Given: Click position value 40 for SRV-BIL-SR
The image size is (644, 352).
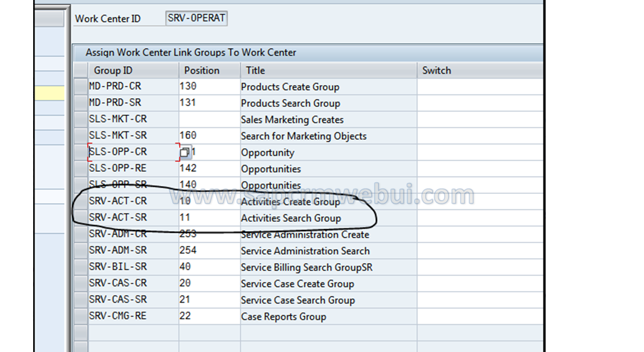Looking at the screenshot, I should pyautogui.click(x=210, y=267).
